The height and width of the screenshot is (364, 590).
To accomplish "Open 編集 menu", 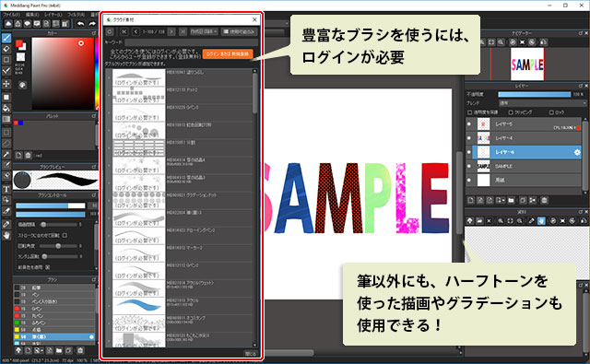I will click(x=32, y=15).
